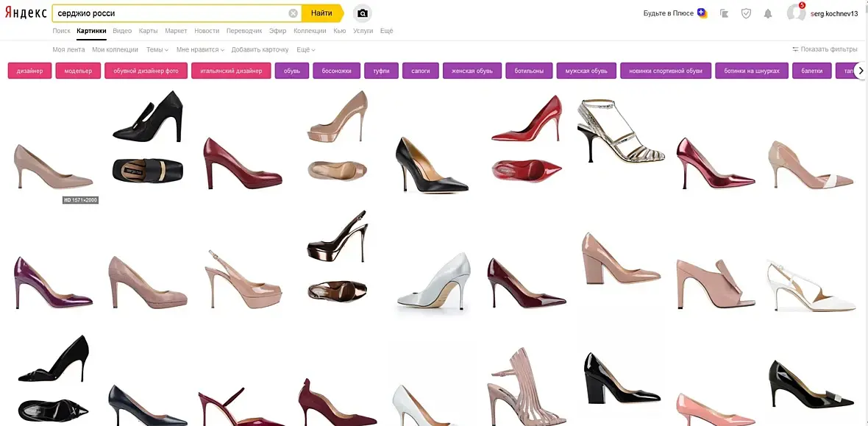Open black loafer-style heel image
This screenshot has height=426, width=868.
pos(147,136)
